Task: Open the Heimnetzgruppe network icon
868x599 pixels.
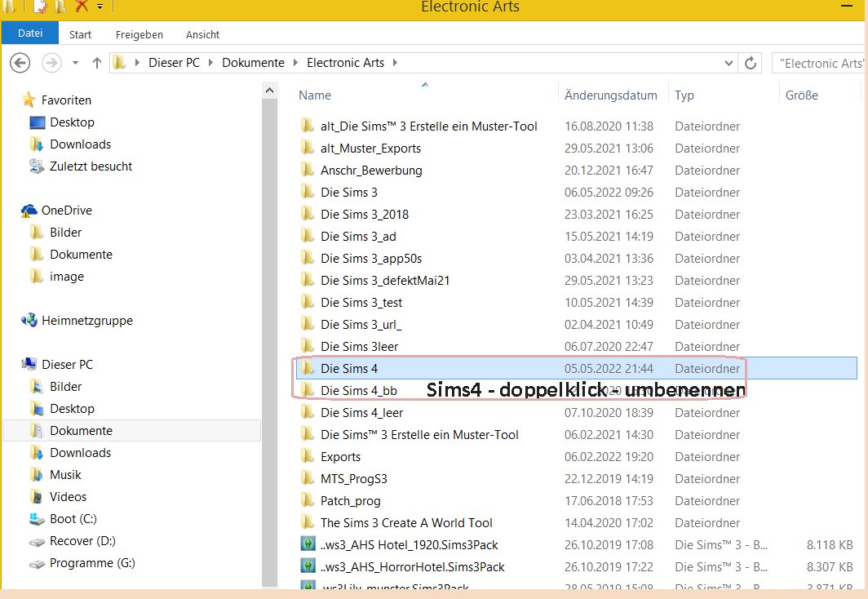Action: pos(29,321)
